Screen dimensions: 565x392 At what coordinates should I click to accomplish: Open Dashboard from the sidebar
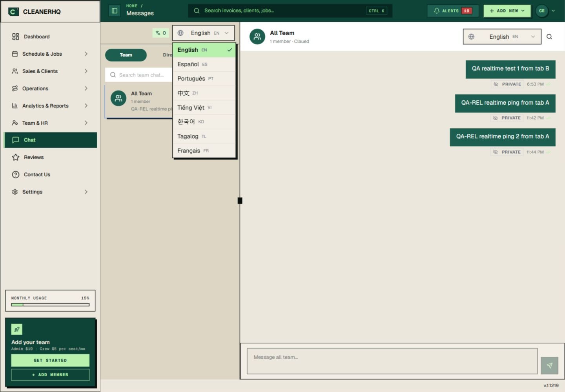50,36
